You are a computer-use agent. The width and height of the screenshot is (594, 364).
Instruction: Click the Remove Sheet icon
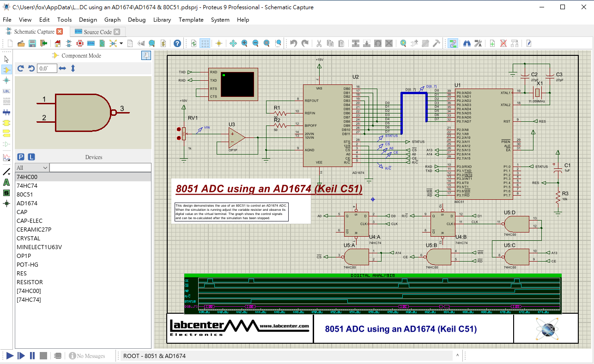click(x=503, y=43)
